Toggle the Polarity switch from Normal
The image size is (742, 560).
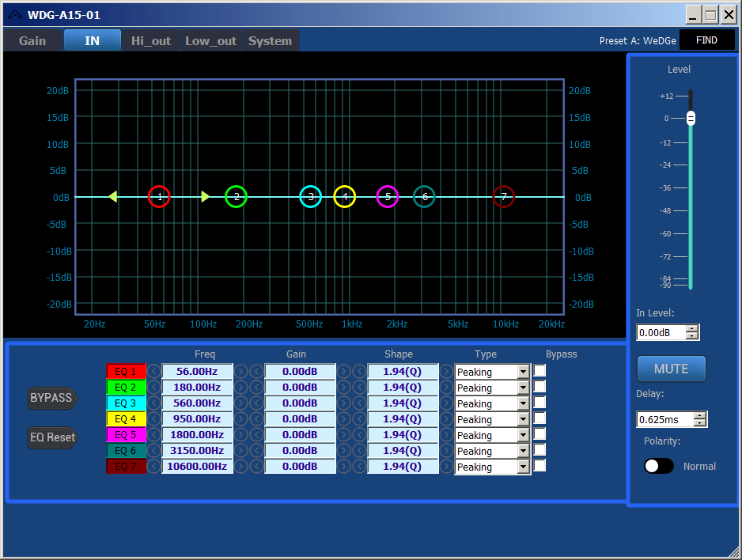click(x=659, y=466)
